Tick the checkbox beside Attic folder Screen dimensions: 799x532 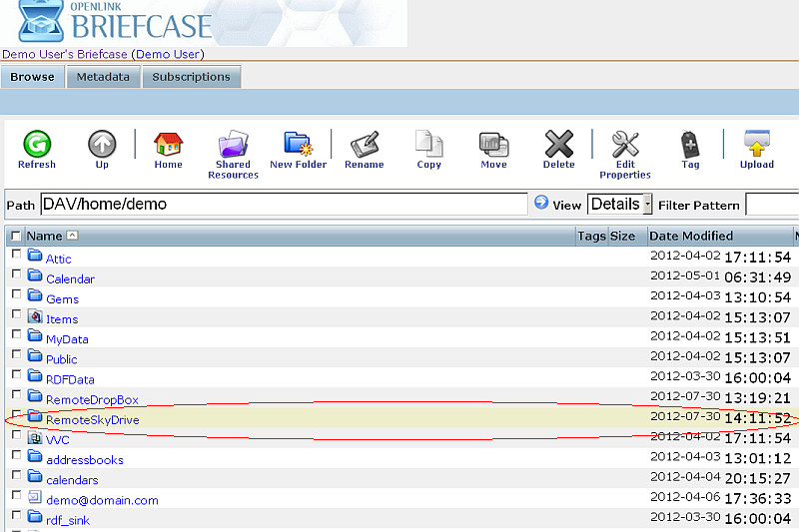coord(16,256)
